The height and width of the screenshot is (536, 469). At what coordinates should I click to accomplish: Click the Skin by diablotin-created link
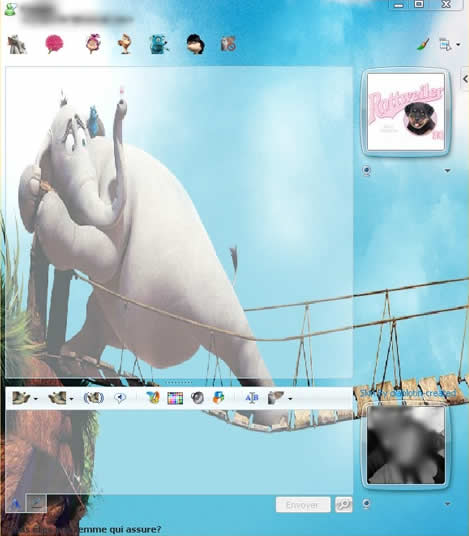point(408,393)
